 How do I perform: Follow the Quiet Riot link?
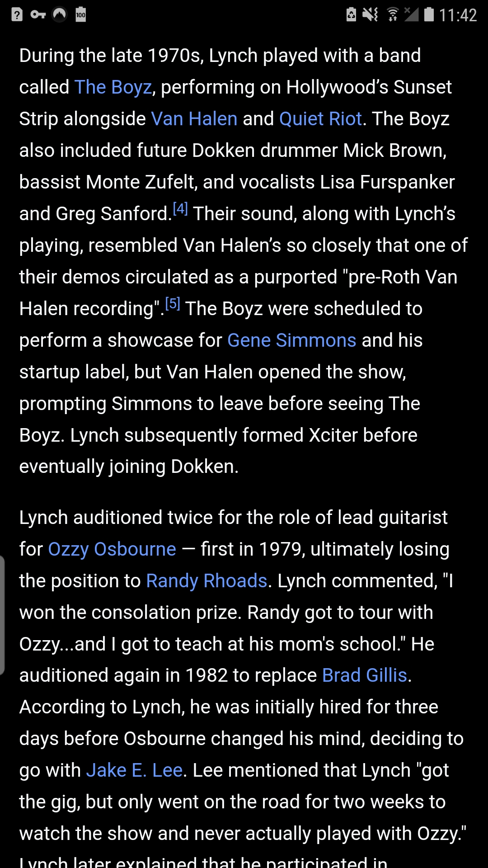coord(320,119)
